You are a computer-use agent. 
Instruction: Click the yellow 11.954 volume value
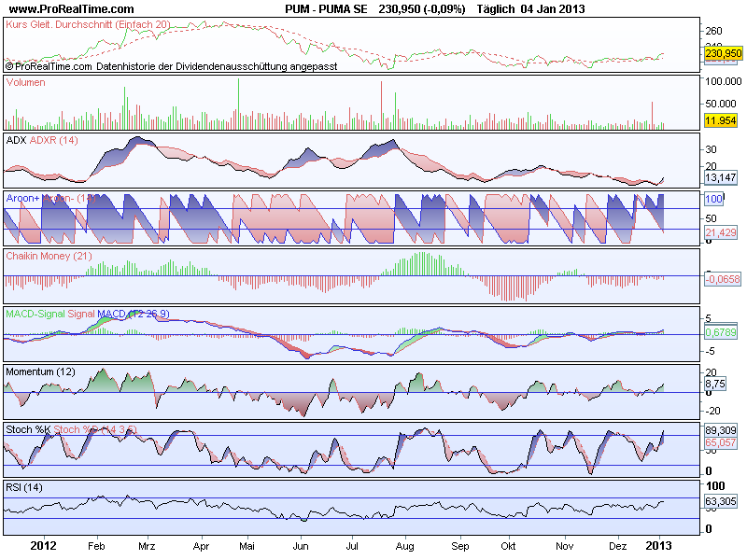coord(720,120)
